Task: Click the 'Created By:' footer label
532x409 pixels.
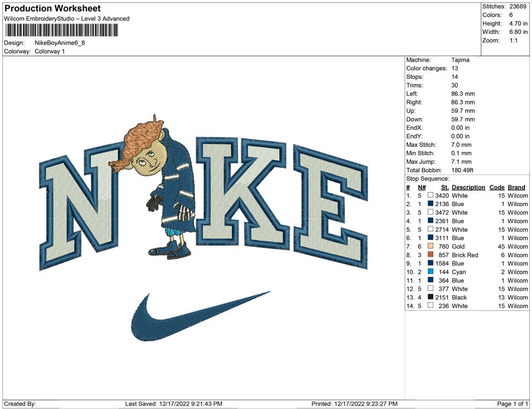Action: (20, 404)
